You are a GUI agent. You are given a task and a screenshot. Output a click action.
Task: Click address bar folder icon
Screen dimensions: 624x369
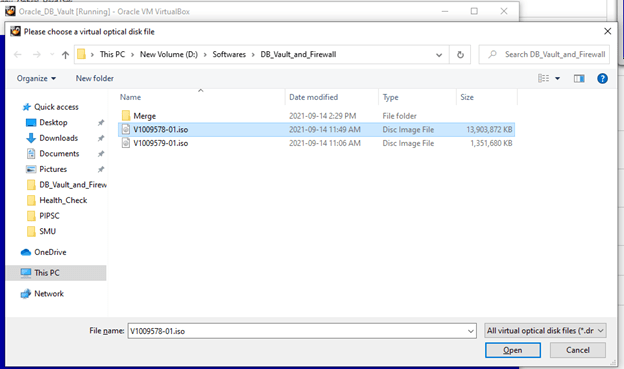point(81,54)
